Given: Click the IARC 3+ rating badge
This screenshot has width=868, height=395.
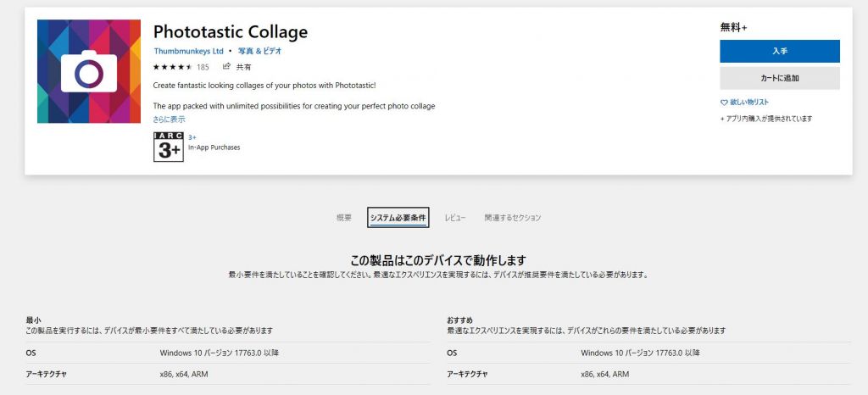Looking at the screenshot, I should (x=169, y=147).
